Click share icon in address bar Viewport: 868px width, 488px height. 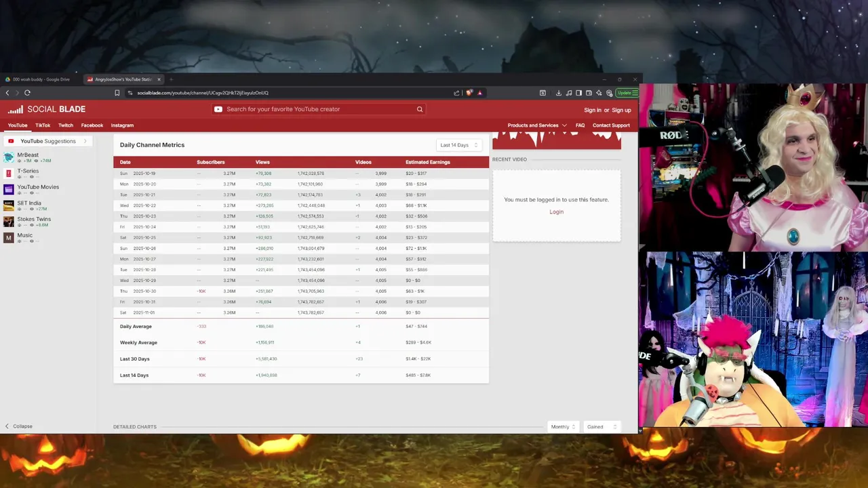(x=456, y=93)
